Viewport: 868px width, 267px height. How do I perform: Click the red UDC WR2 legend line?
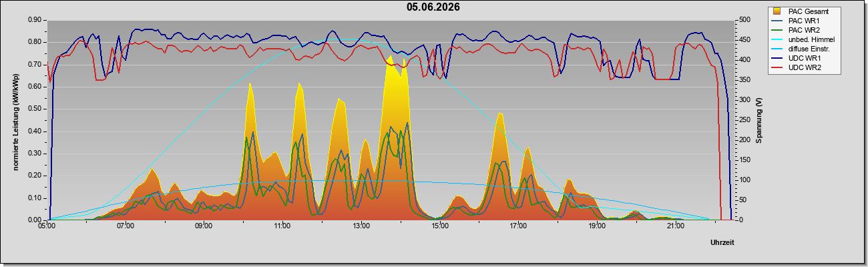tap(779, 67)
